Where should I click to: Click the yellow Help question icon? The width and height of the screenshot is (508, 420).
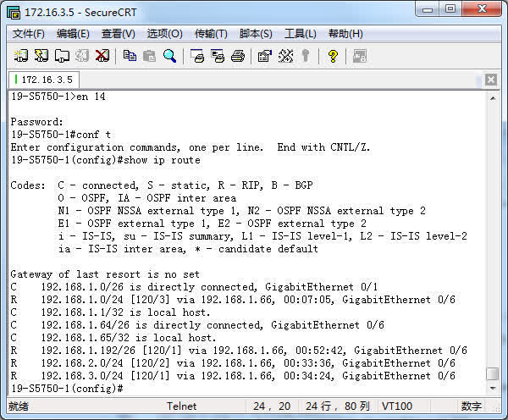click(333, 56)
